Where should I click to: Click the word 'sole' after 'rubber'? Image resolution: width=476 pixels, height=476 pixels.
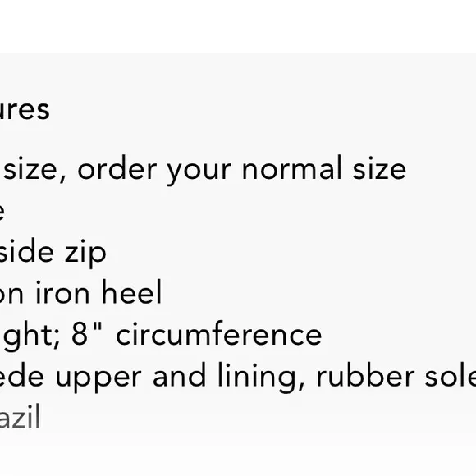tap(451, 375)
